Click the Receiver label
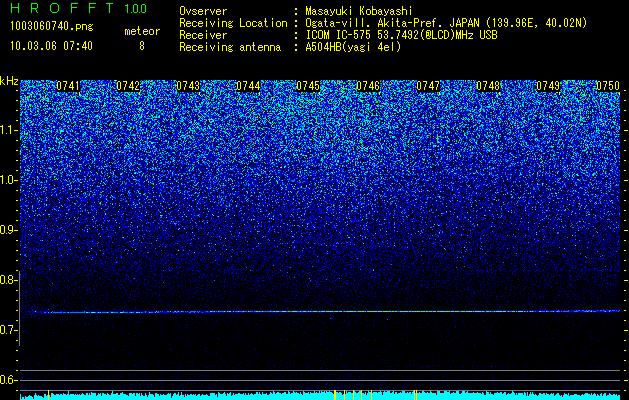 point(203,35)
